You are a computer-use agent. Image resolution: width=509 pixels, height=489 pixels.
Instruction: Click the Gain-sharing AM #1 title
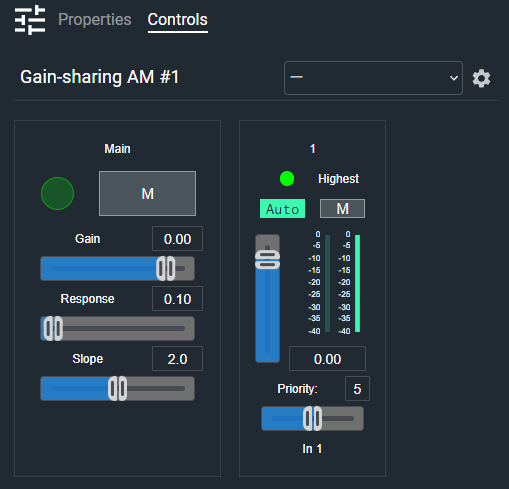tap(99, 77)
